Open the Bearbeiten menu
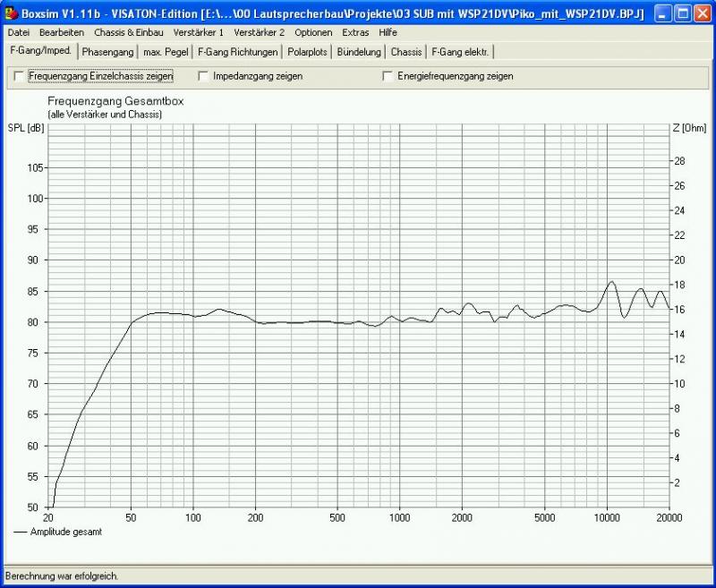The image size is (716, 588). [x=62, y=32]
